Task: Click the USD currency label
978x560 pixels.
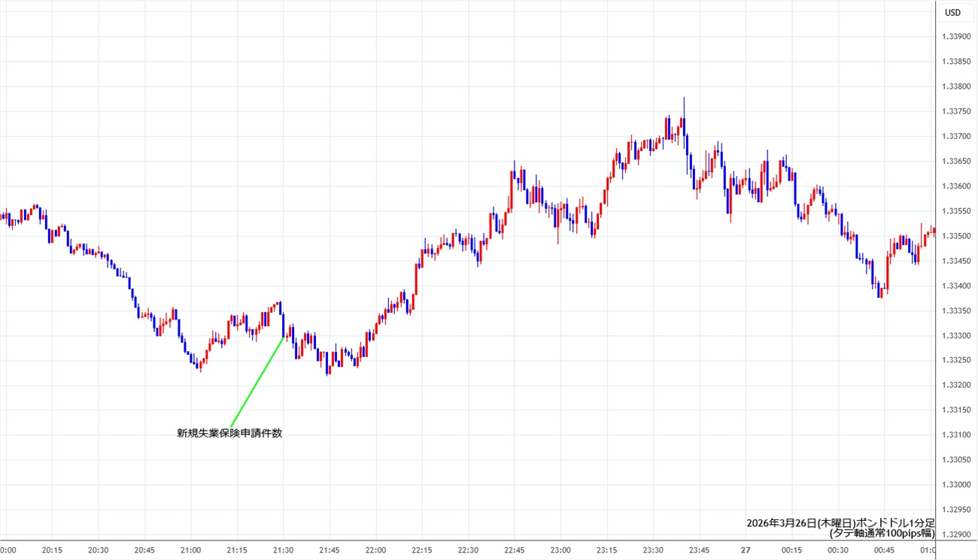Action: (x=952, y=13)
